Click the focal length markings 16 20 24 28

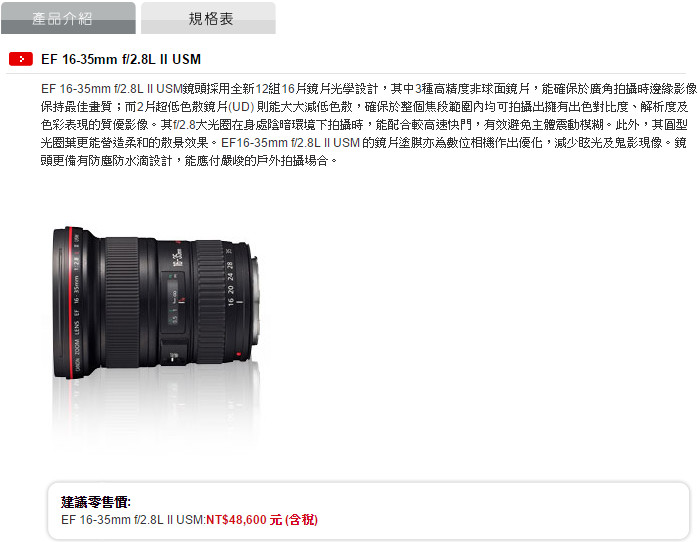tap(230, 283)
